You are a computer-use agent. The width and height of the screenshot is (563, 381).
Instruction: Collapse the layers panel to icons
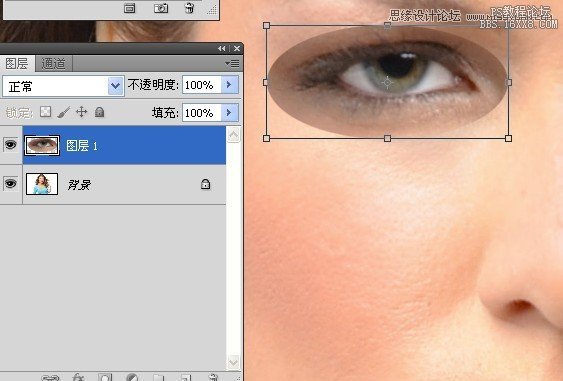[x=222, y=48]
